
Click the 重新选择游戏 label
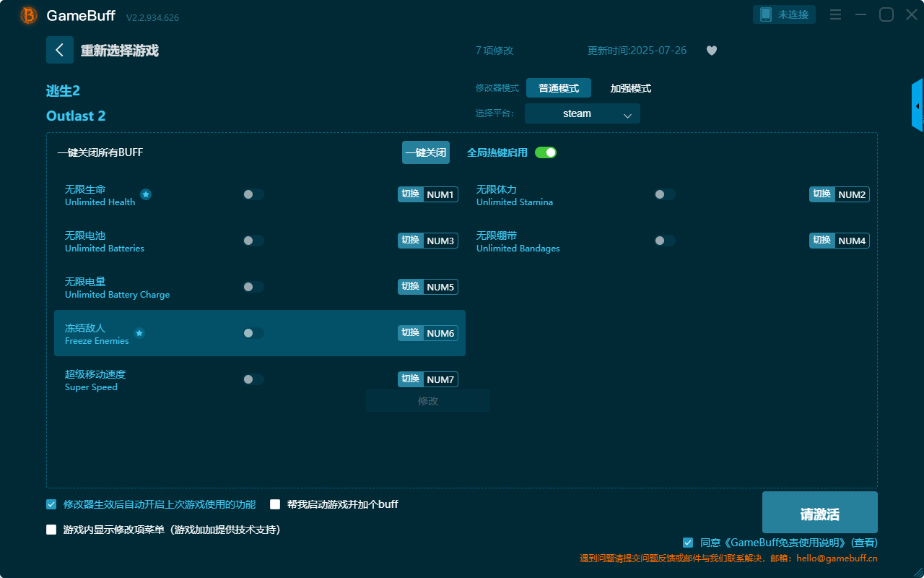(x=119, y=51)
